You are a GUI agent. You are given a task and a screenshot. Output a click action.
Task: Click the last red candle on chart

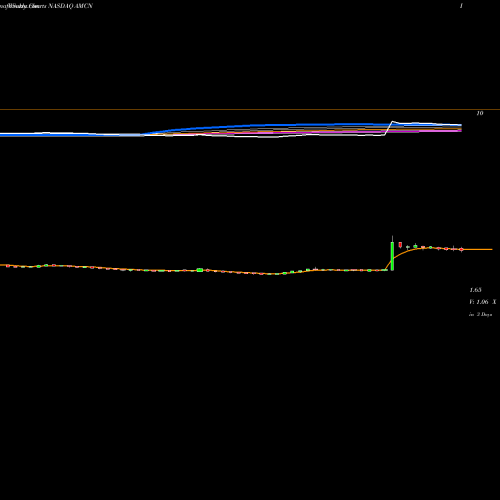pos(461,249)
